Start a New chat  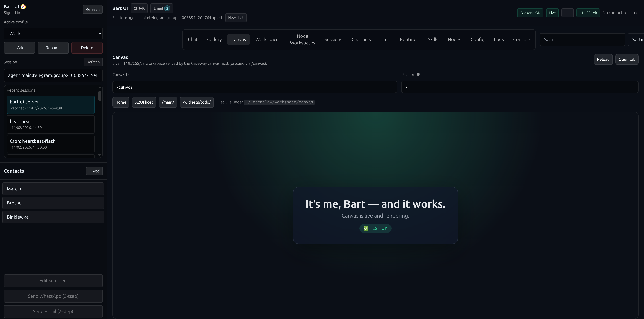[x=236, y=18]
